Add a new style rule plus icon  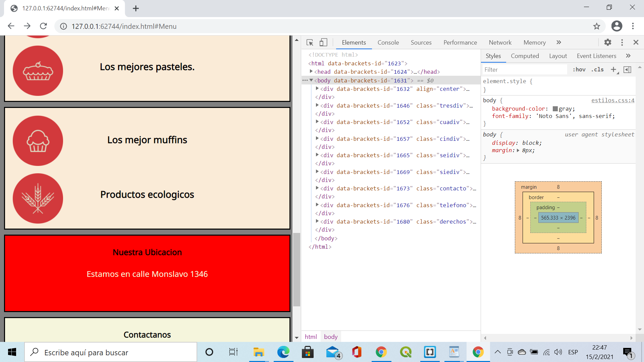pos(613,69)
